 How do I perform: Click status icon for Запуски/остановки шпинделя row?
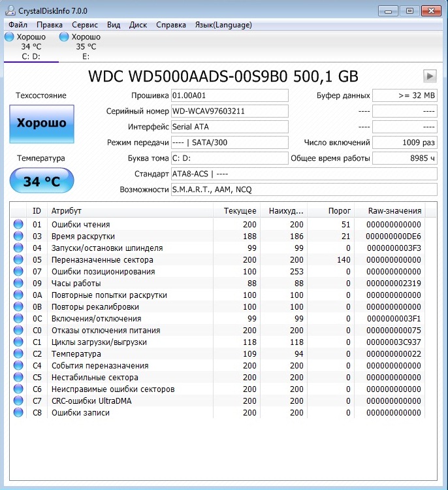point(18,248)
